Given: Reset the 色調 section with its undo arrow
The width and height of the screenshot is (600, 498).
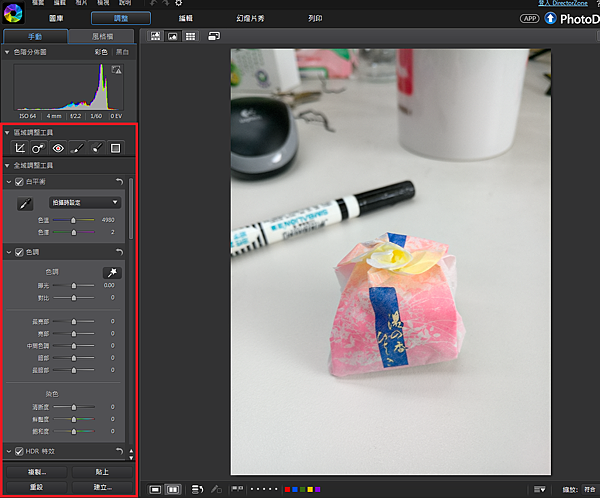Looking at the screenshot, I should (120, 252).
